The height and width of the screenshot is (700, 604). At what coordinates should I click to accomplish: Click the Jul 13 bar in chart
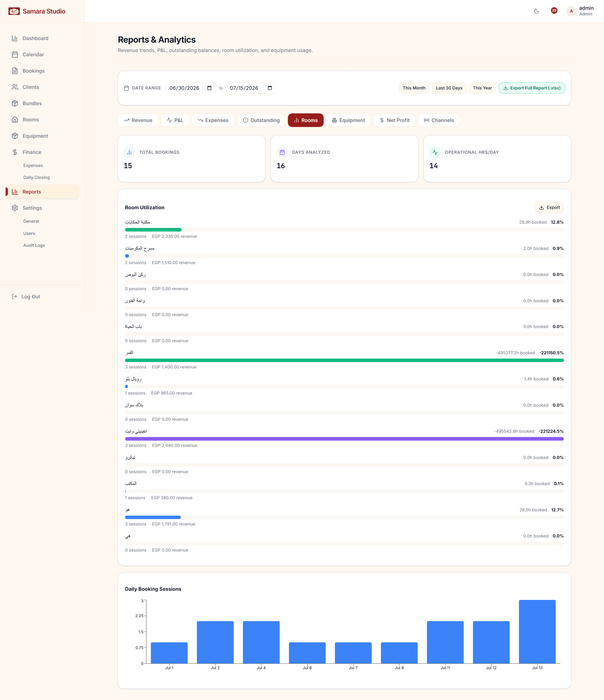point(537,632)
